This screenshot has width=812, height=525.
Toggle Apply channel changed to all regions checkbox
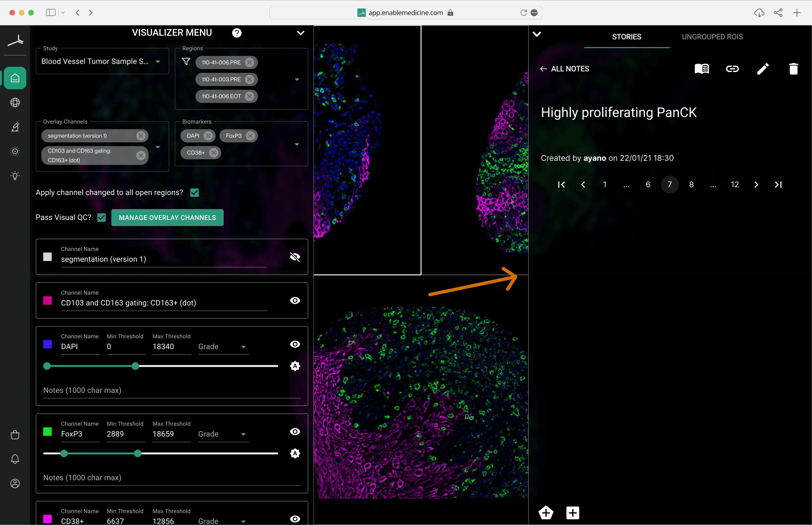click(x=195, y=193)
